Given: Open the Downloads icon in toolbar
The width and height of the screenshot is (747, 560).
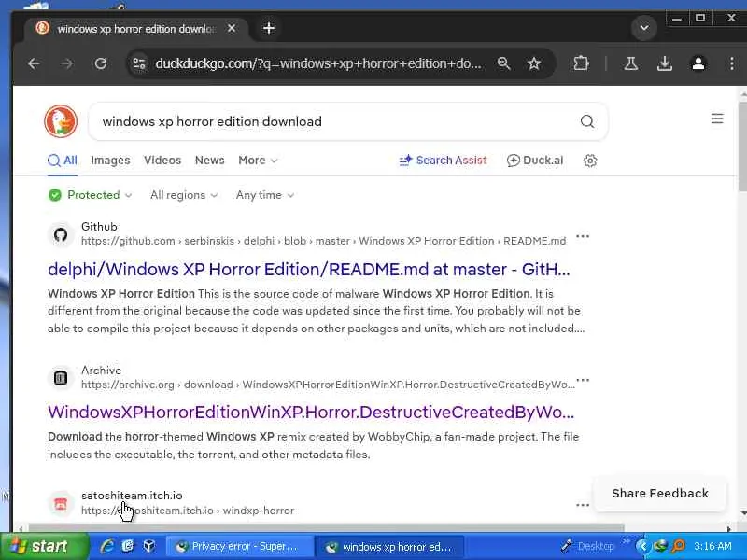Looking at the screenshot, I should point(665,63).
